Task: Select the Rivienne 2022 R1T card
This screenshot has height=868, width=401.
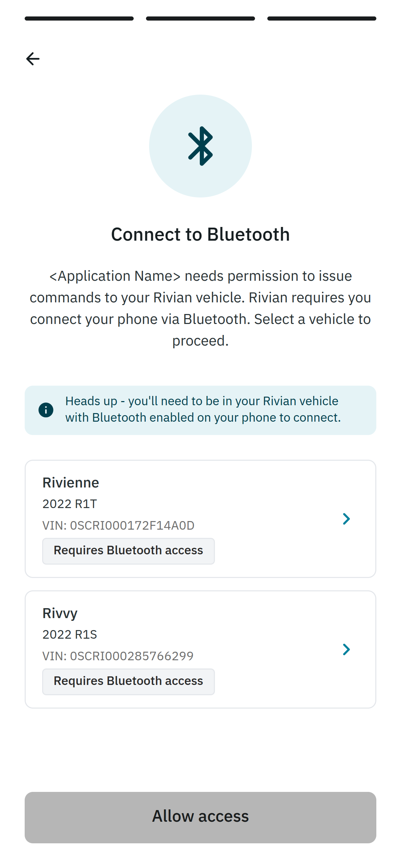Action: [x=200, y=519]
